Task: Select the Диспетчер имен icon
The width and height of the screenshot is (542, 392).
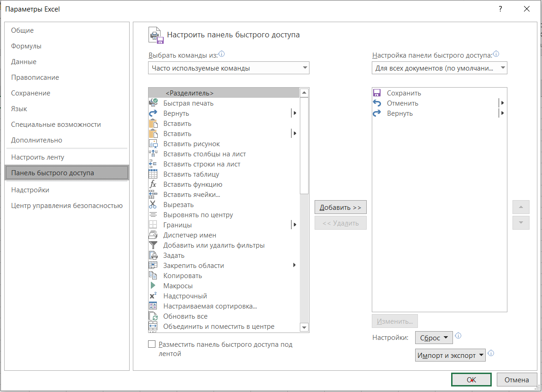Action: (x=153, y=235)
